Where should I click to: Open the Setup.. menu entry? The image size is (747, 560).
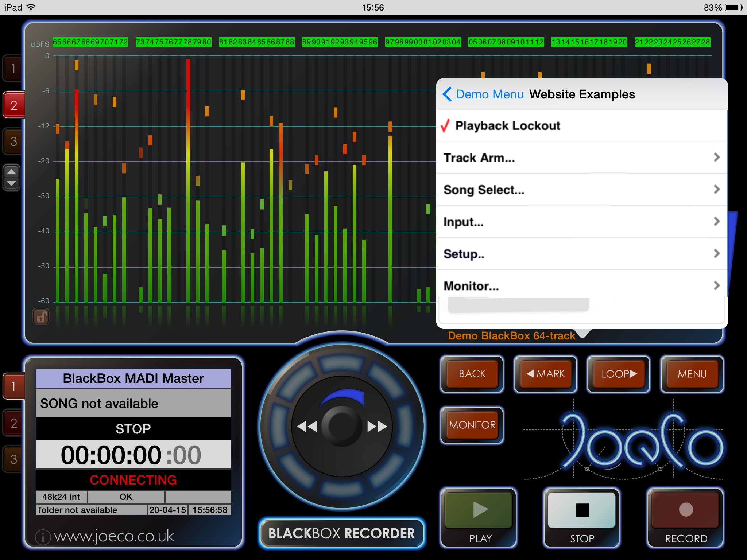point(582,254)
